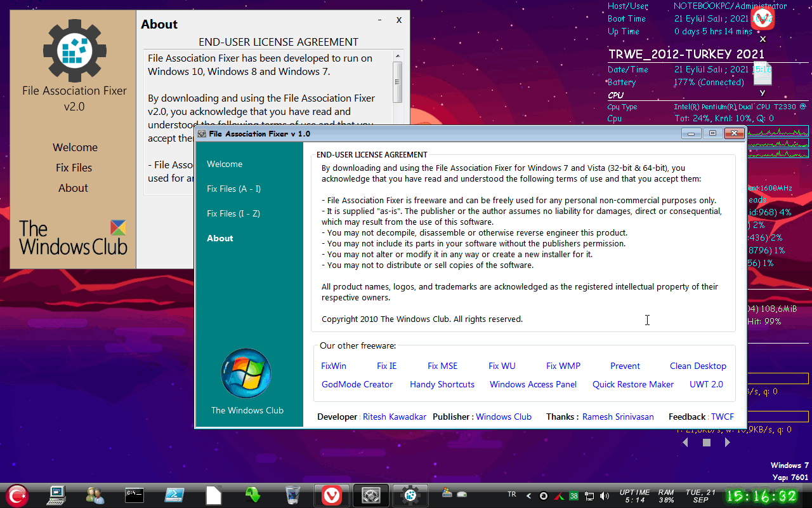The image size is (812, 508).
Task: Click the File Association Fixer v 1.0 title bar icon
Action: 202,134
